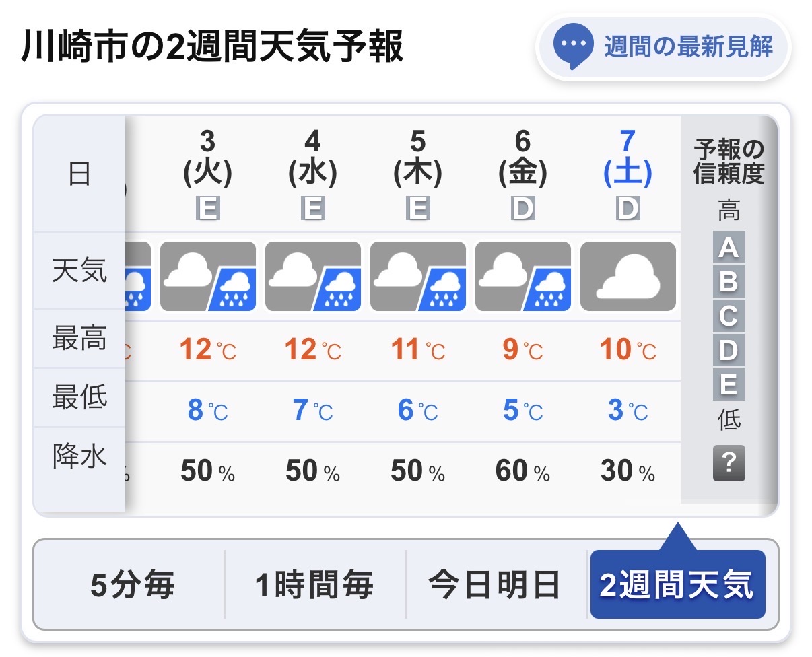Viewport: 812px width, 657px height.
Task: Click Tuesday the 3rd cloudy-rain weather icon
Action: [208, 276]
